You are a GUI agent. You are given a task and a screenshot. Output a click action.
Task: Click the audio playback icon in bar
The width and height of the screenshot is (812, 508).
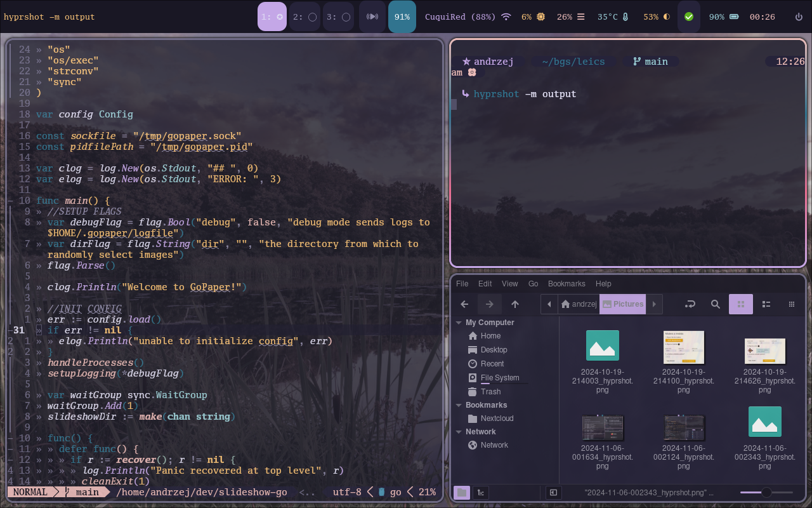(x=372, y=17)
